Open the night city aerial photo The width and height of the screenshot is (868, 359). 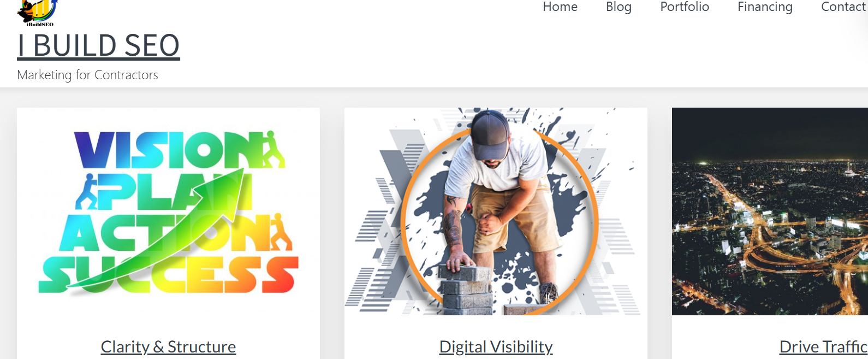[x=770, y=211]
